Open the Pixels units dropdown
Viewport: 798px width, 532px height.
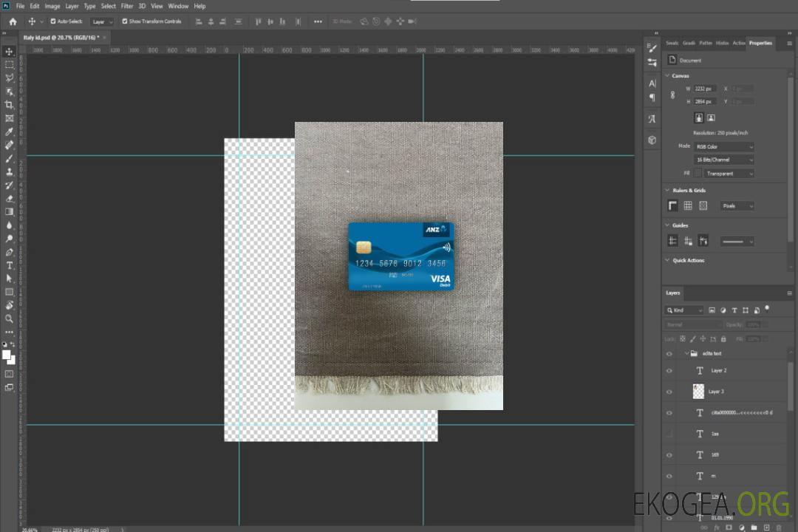pyautogui.click(x=737, y=206)
